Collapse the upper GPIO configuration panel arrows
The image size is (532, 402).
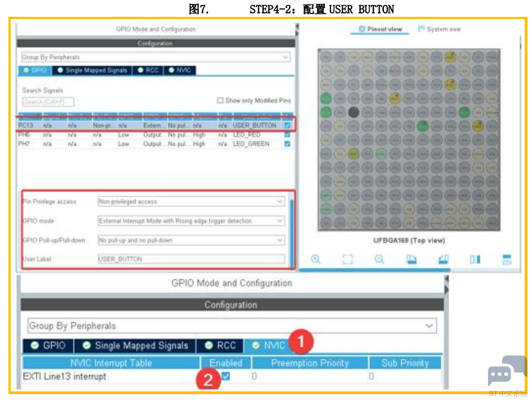point(297,30)
